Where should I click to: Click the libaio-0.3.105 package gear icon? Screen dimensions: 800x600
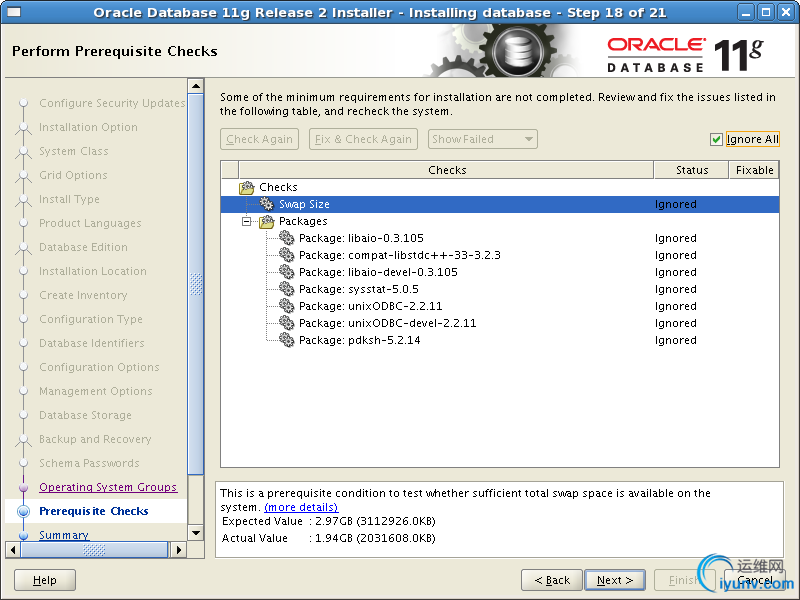point(287,238)
